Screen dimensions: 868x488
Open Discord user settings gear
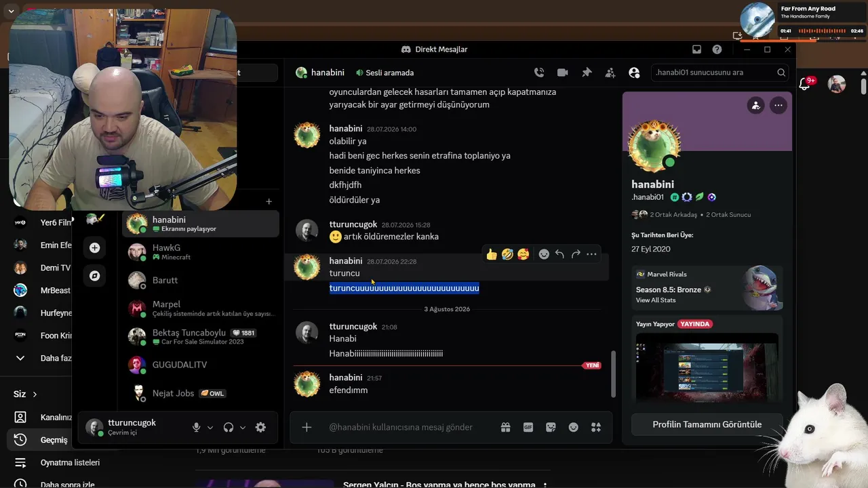point(260,427)
